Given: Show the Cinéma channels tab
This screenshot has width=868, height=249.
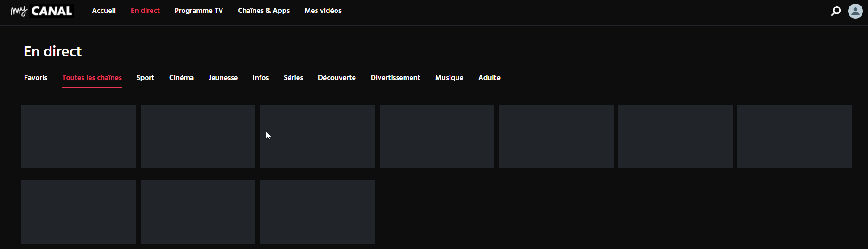Looking at the screenshot, I should pos(181,78).
